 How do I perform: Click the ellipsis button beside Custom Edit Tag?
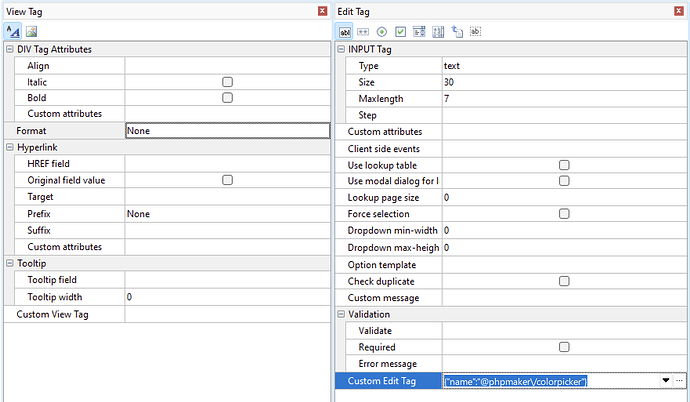coord(679,381)
